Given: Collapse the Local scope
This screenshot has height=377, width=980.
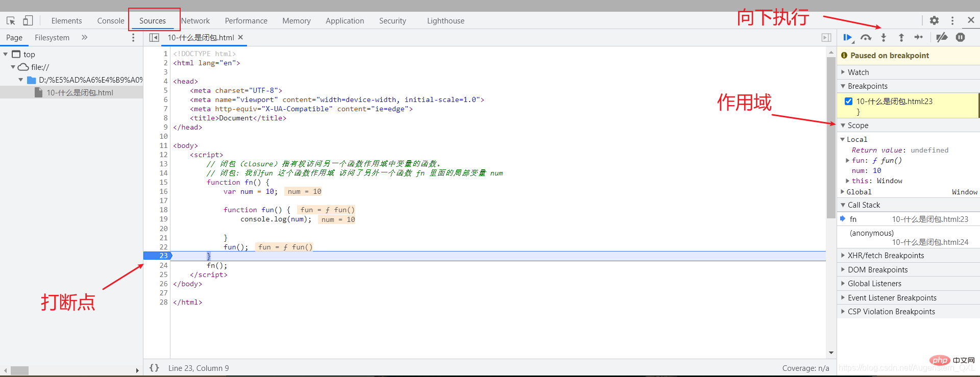Looking at the screenshot, I should tap(843, 139).
